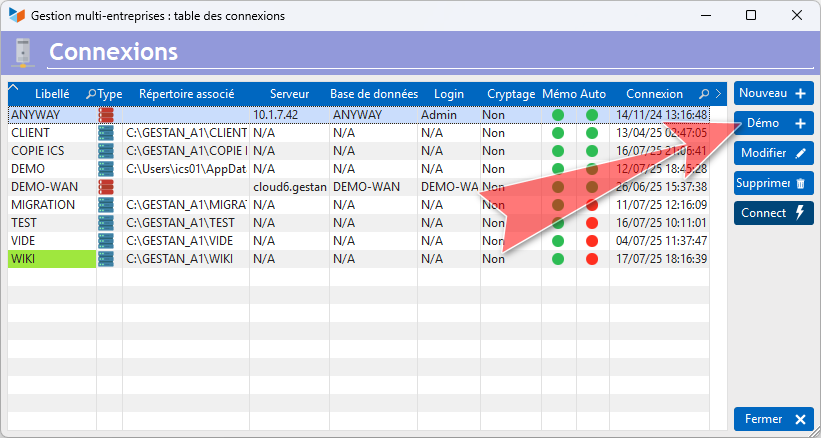This screenshot has height=438, width=821.
Task: Toggle the green Mémo indicator for ANYWAY
Action: (558, 115)
